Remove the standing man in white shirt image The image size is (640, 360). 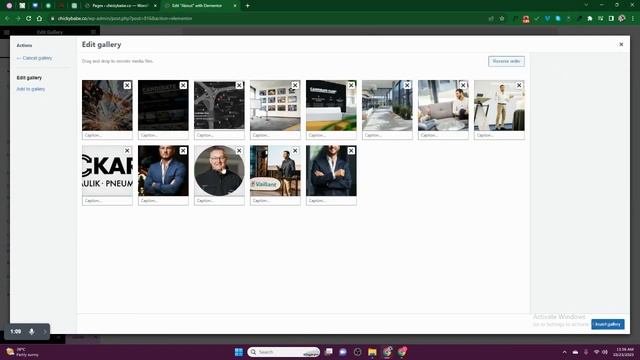coord(519,85)
